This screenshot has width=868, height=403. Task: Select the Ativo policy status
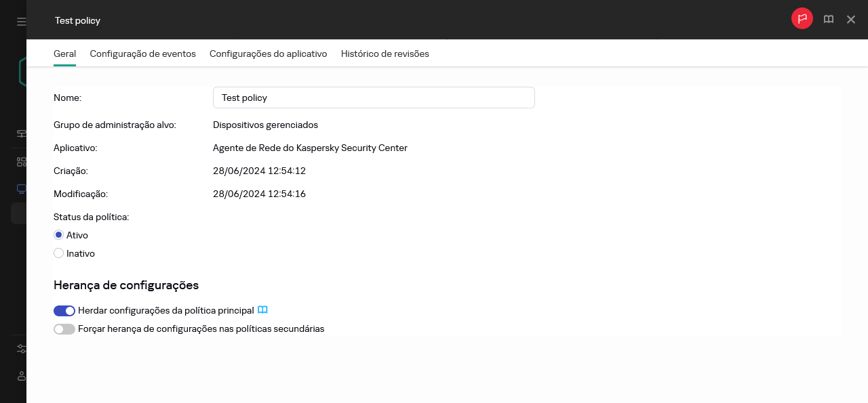58,235
